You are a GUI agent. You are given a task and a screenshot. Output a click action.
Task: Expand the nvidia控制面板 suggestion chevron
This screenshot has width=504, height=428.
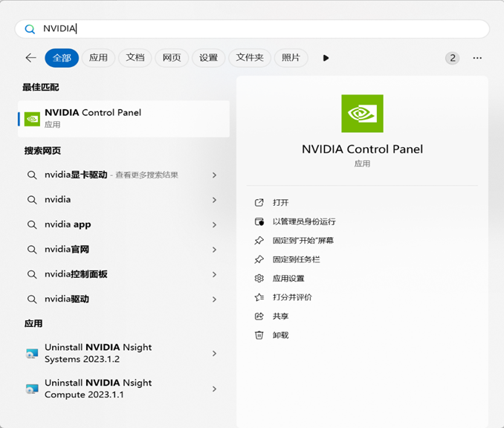[214, 274]
